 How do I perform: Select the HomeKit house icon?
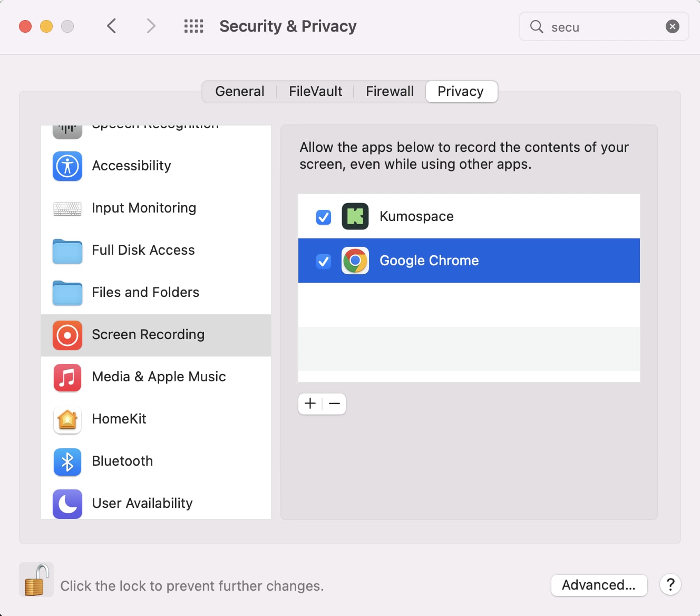pos(67,420)
